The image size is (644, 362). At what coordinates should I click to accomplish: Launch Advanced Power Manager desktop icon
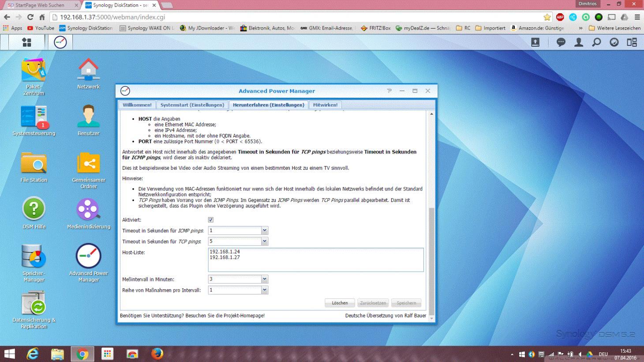(89, 263)
